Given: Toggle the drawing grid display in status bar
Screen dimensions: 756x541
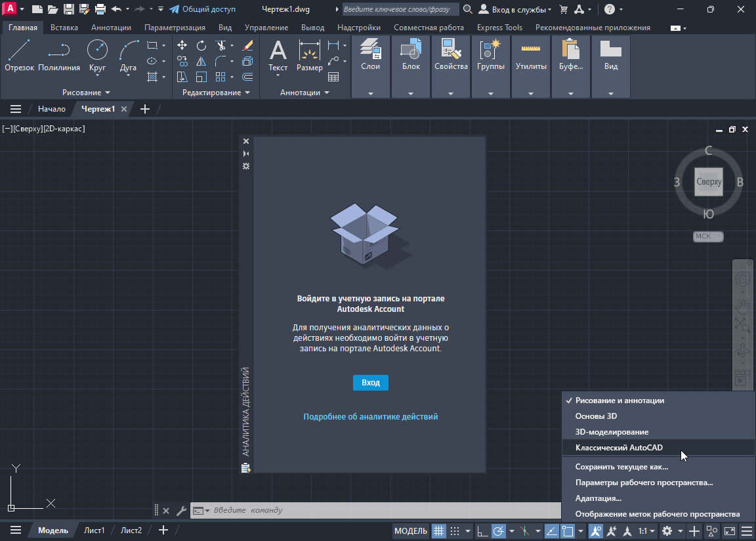Looking at the screenshot, I should pyautogui.click(x=438, y=530).
